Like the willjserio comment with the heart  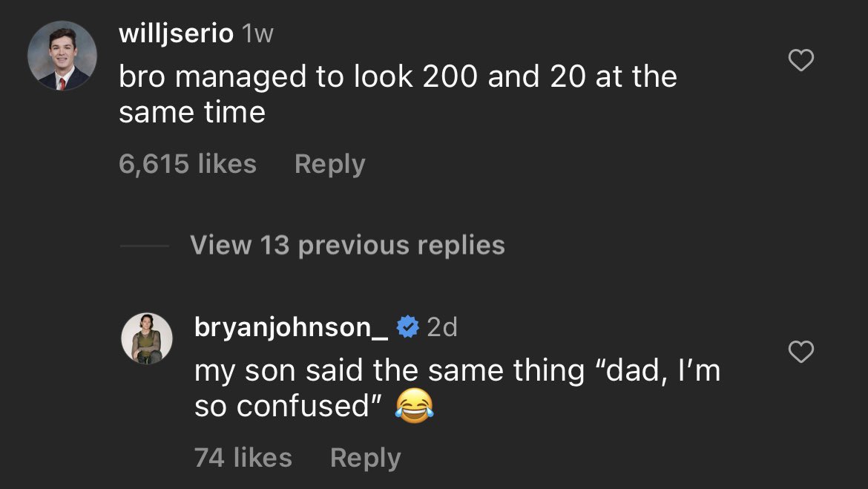pos(800,61)
